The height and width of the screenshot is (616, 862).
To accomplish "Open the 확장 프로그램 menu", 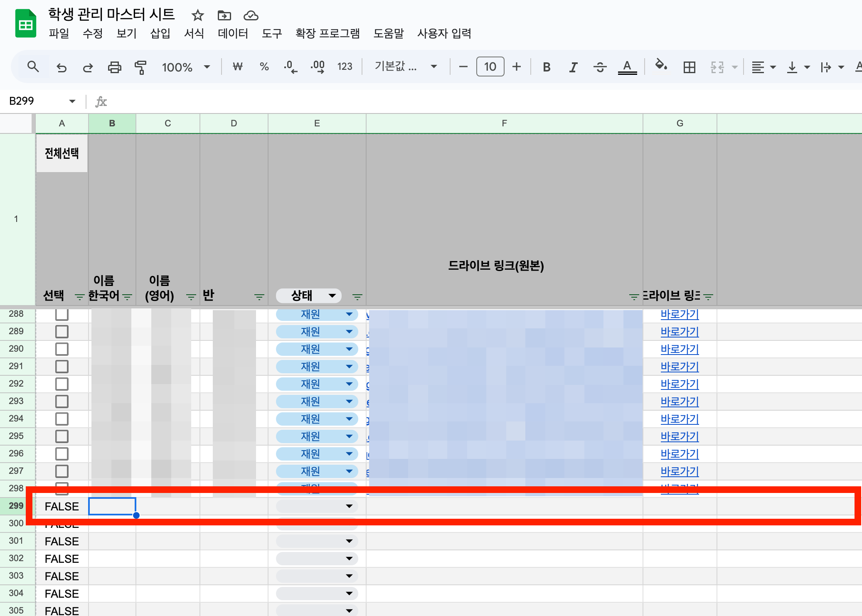I will [x=328, y=33].
